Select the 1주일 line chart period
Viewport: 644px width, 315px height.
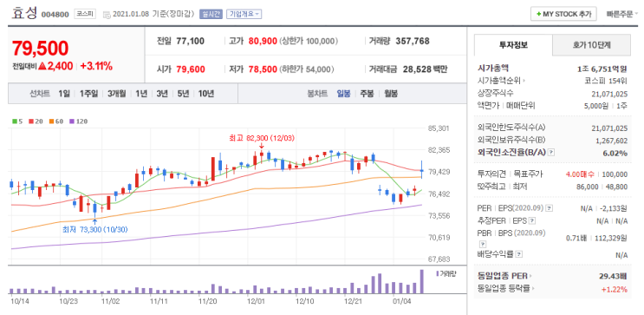pos(88,94)
